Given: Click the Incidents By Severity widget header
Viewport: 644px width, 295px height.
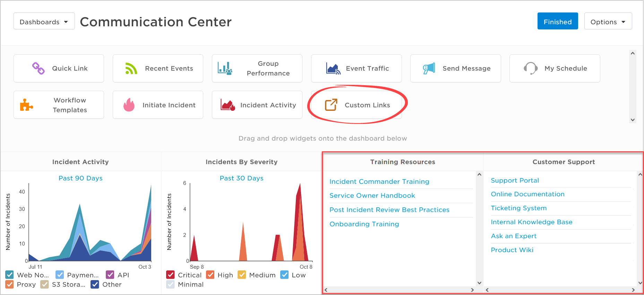Looking at the screenshot, I should point(241,162).
